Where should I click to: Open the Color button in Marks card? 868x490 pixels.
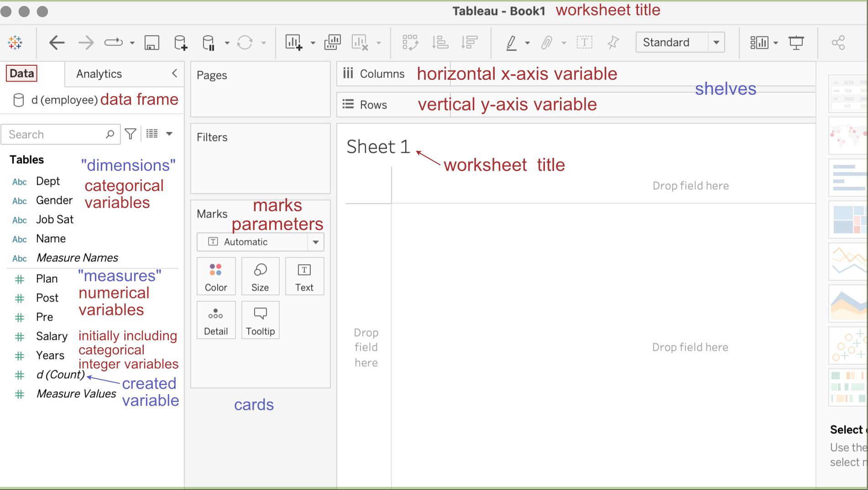click(216, 276)
